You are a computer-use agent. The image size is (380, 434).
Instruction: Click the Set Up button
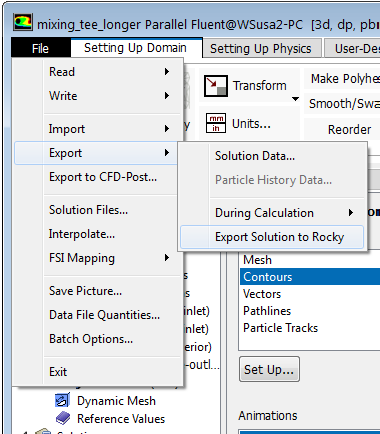269,369
